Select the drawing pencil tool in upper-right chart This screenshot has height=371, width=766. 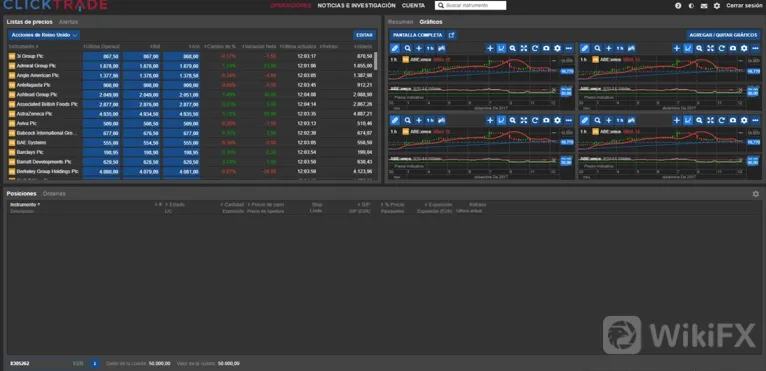coord(584,48)
